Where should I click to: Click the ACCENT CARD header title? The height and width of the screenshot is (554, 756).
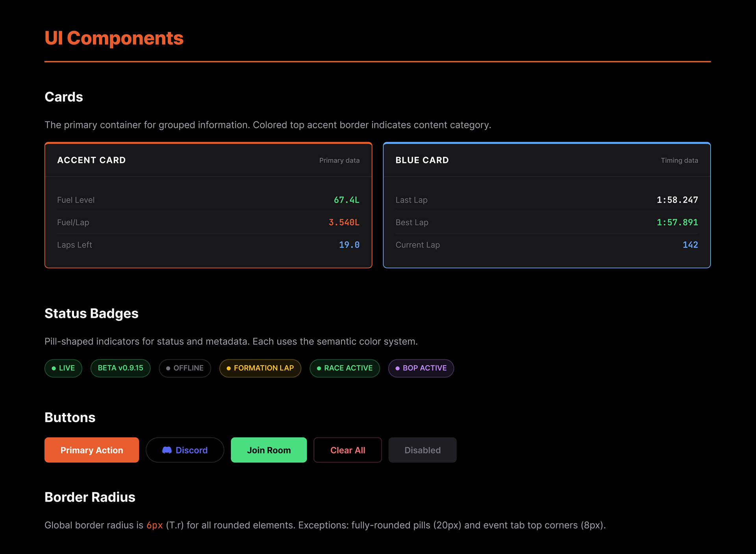[91, 160]
